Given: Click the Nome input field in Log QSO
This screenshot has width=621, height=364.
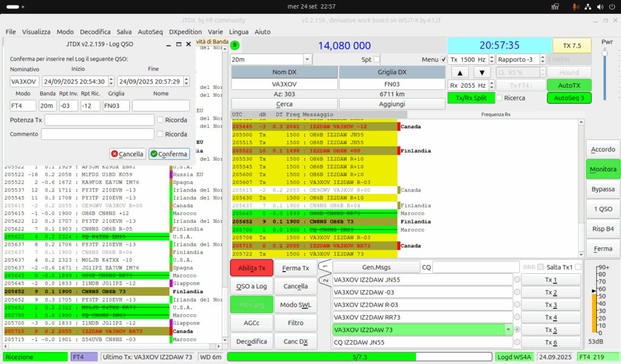Looking at the screenshot, I should (161, 105).
